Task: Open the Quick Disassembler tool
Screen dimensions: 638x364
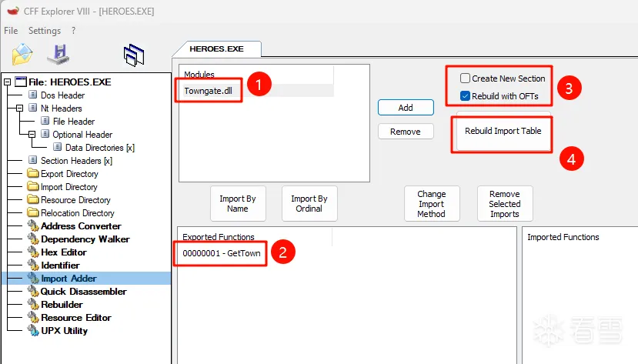Action: coord(83,292)
